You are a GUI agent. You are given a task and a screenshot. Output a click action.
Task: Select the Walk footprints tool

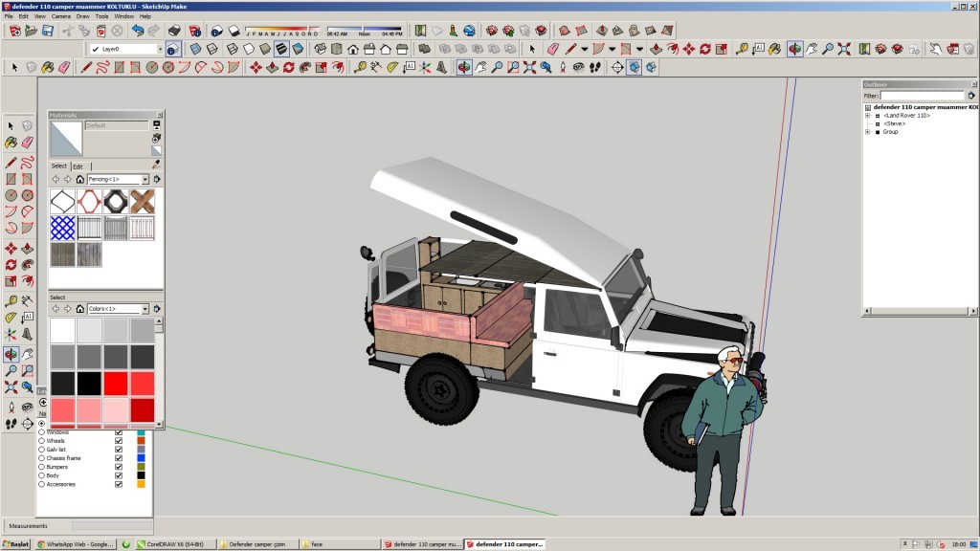tap(594, 67)
